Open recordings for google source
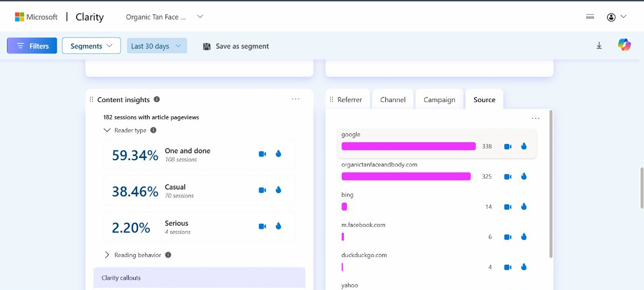Viewport: 644px width, 290px height. click(508, 146)
